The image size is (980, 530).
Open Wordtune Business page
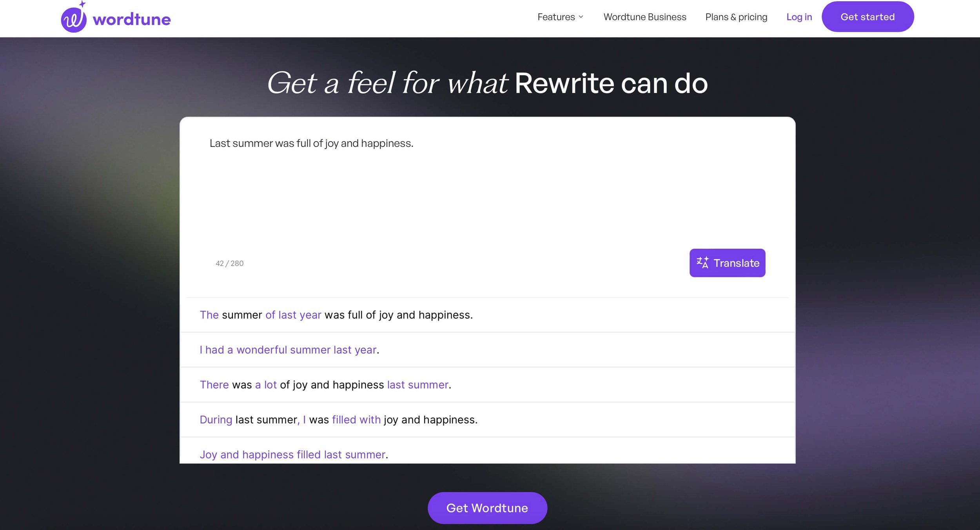tap(644, 17)
